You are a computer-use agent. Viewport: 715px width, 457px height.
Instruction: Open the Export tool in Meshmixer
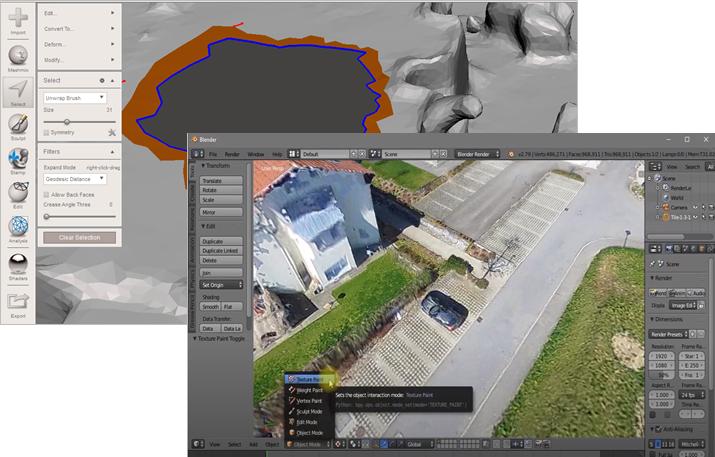[18, 305]
